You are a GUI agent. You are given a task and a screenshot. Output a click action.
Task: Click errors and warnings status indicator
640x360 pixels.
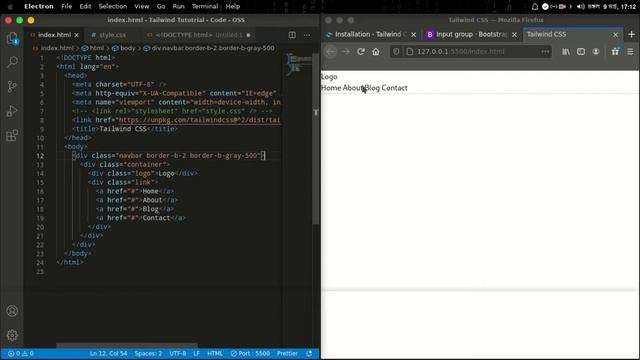(x=21, y=353)
